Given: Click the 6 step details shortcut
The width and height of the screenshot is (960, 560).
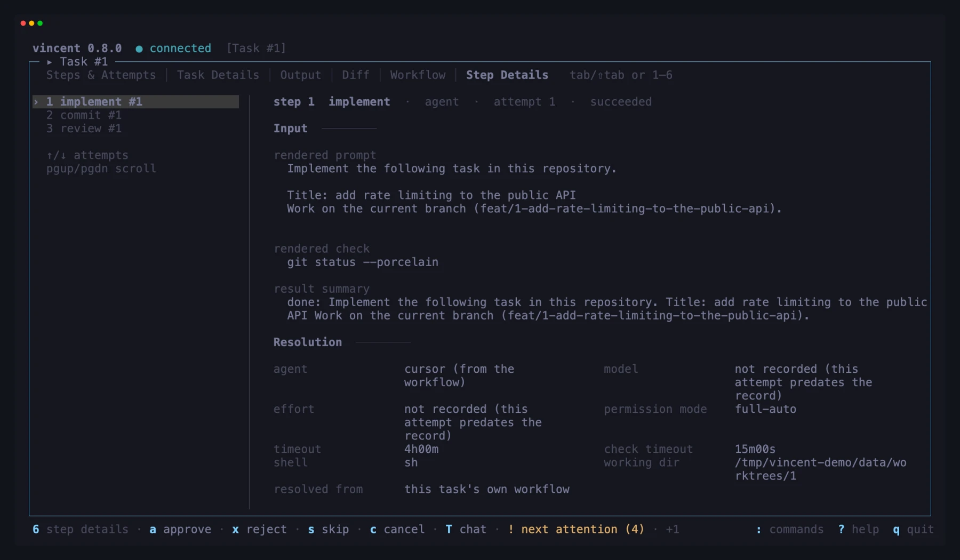Looking at the screenshot, I should tap(81, 529).
